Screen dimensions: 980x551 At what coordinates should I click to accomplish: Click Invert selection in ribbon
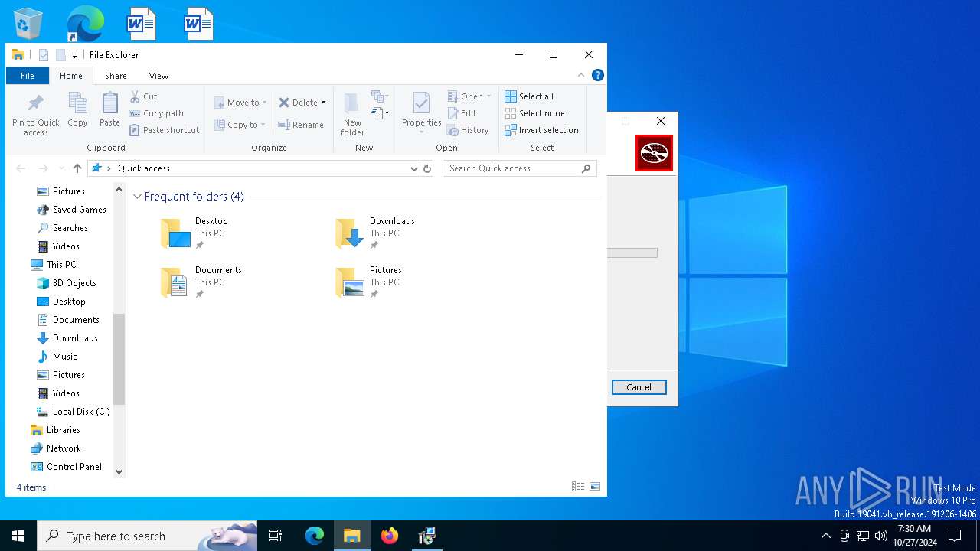point(541,130)
